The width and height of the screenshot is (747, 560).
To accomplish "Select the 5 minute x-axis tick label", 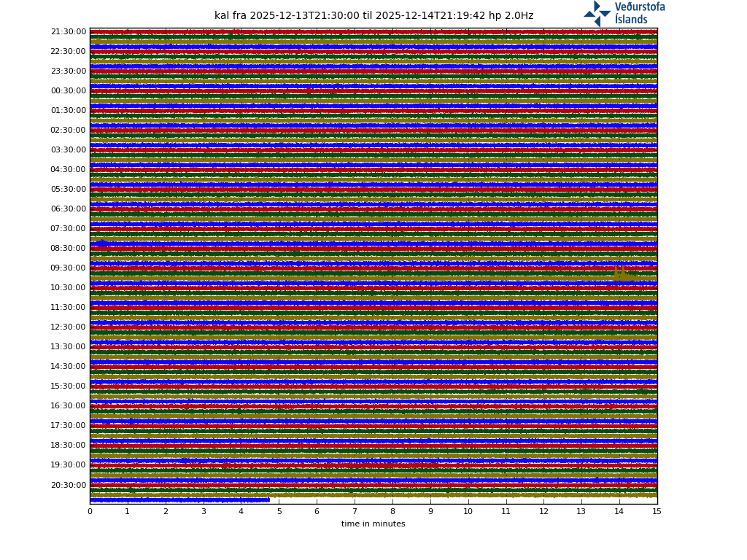I will point(279,512).
